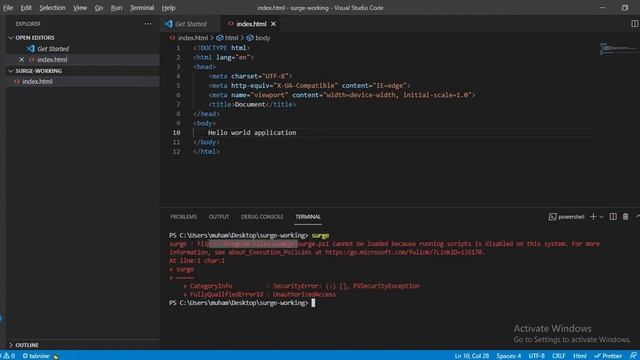Select index.html breadcrumb segment
Viewport: 640px width, 360px height.
193,38
